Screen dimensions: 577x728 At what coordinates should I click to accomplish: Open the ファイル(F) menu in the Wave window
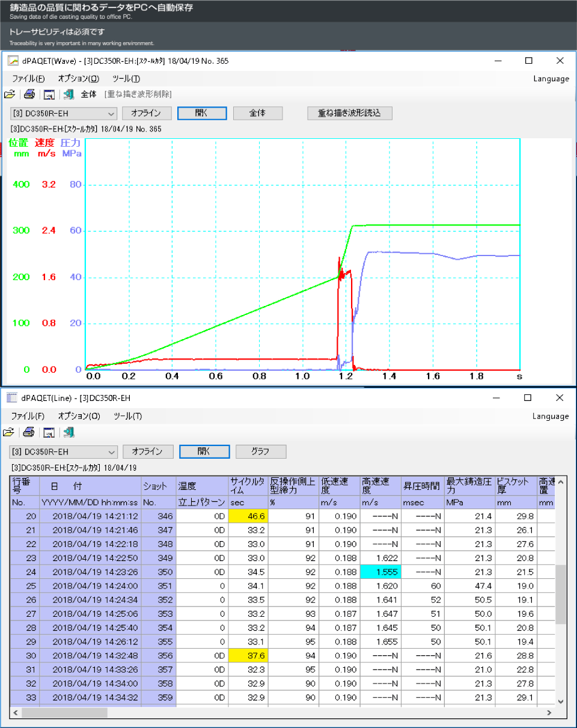(x=28, y=79)
